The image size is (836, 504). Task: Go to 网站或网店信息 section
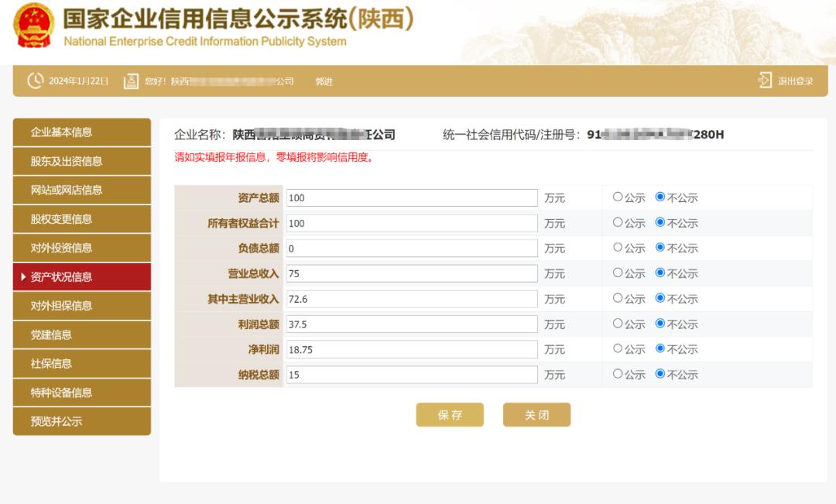coord(82,190)
